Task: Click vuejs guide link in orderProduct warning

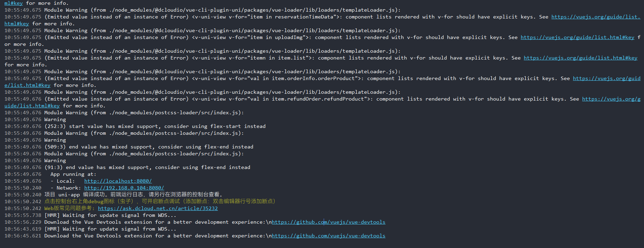Action: pos(607,78)
